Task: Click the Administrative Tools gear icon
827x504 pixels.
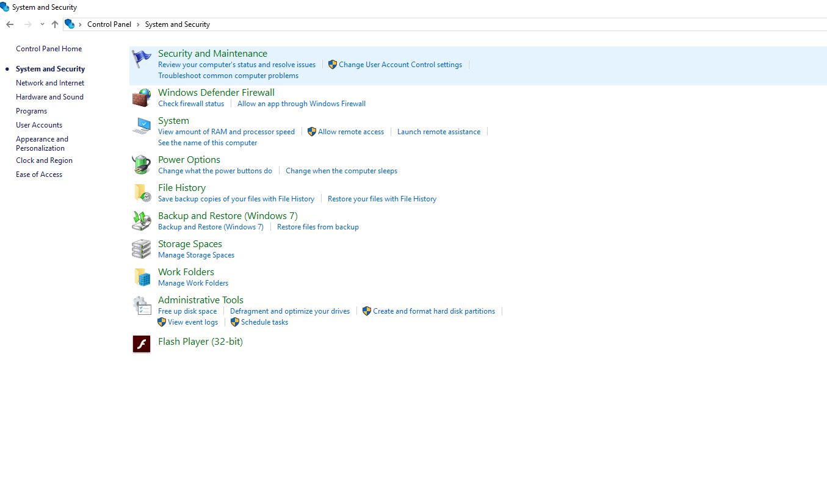Action: pos(142,305)
